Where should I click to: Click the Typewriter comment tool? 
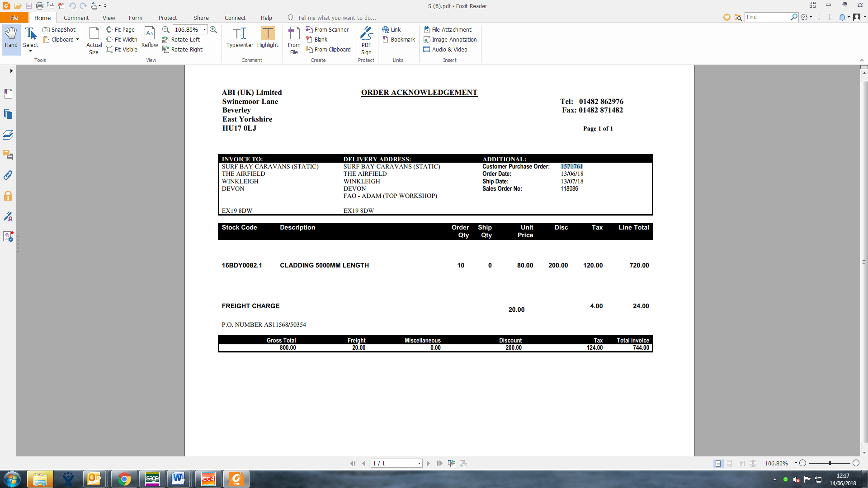click(x=240, y=37)
